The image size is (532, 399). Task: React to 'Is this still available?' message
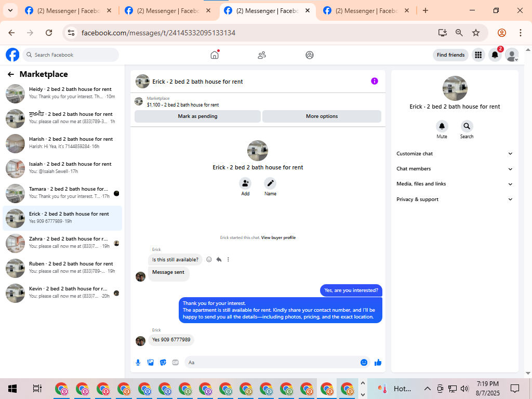(x=209, y=260)
